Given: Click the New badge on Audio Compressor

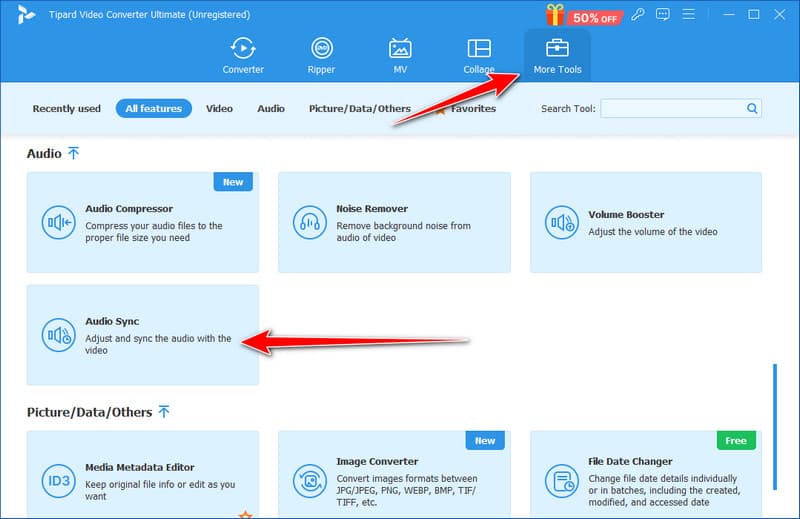Looking at the screenshot, I should click(233, 182).
